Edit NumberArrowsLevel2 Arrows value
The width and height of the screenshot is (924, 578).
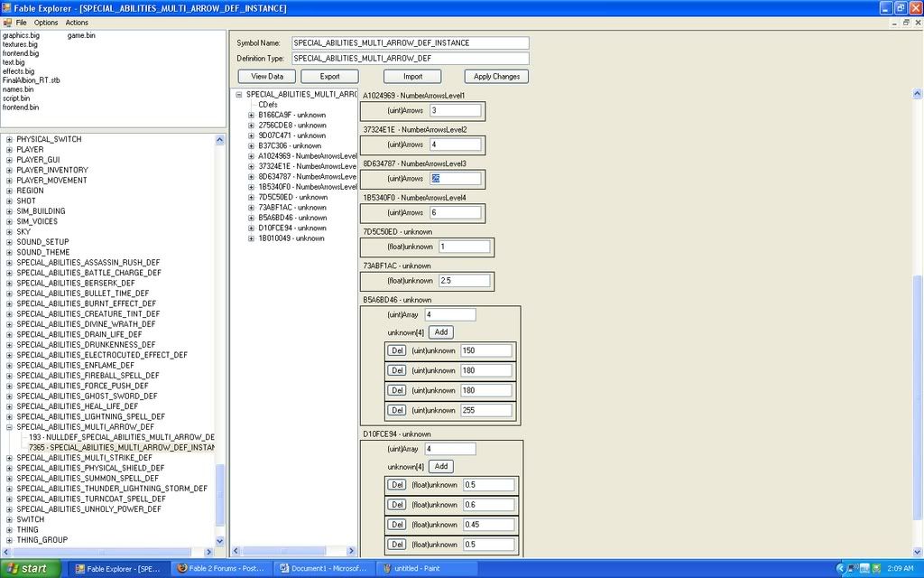pyautogui.click(x=455, y=144)
